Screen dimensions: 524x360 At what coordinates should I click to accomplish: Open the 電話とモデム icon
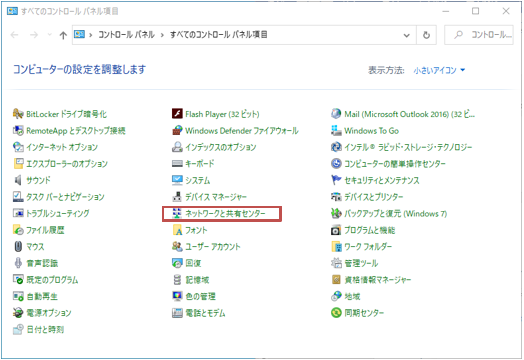pyautogui.click(x=177, y=313)
